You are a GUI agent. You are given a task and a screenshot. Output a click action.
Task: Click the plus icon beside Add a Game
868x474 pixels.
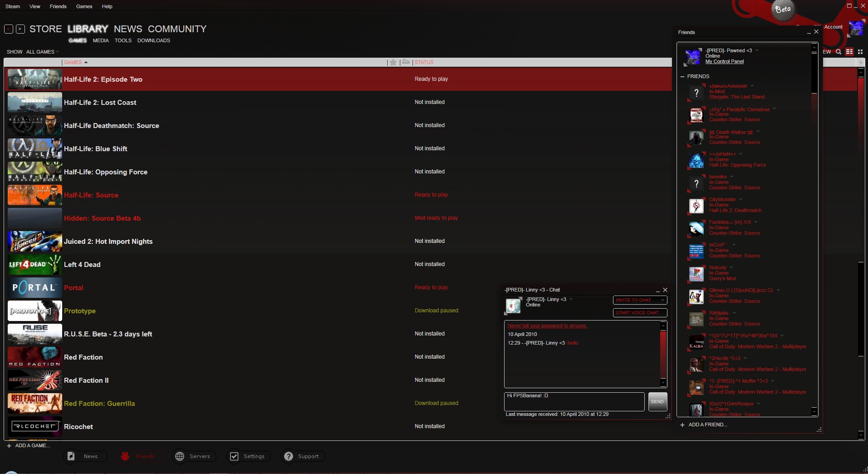tap(9, 446)
